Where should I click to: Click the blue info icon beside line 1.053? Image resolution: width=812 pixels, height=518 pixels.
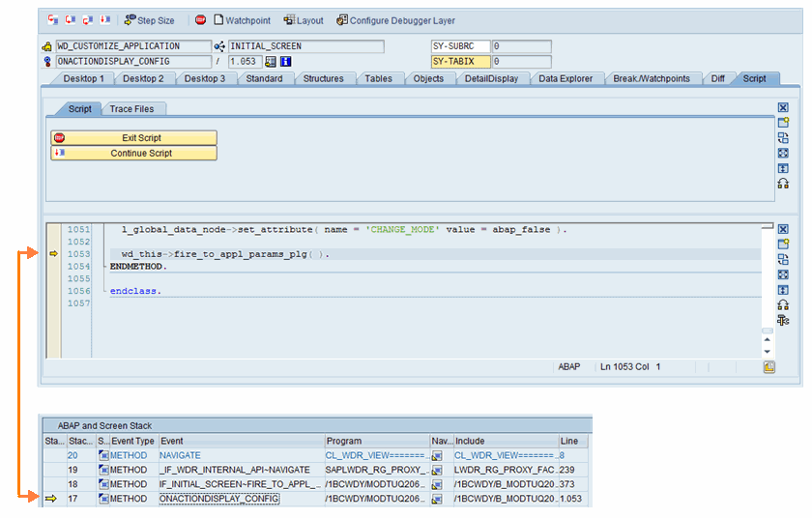tap(286, 62)
